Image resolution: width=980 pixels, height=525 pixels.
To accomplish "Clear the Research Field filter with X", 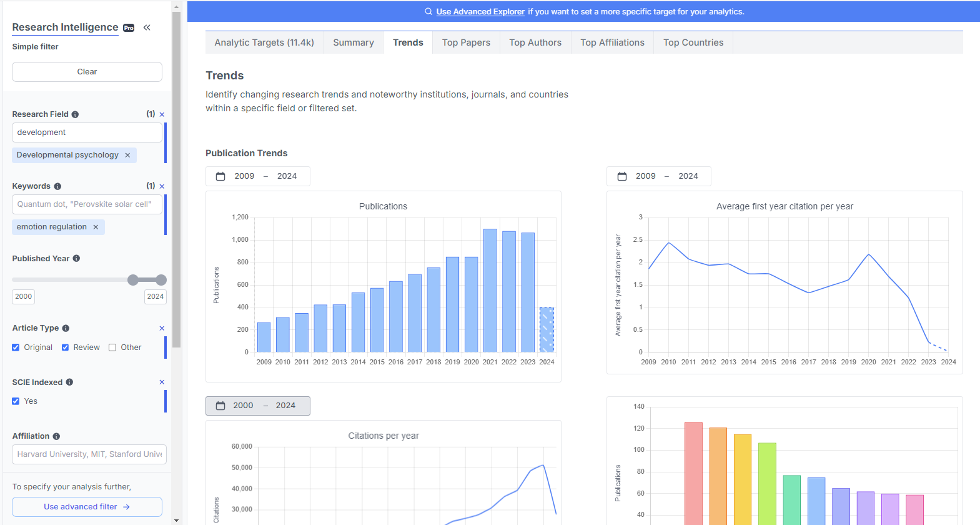I will click(162, 114).
